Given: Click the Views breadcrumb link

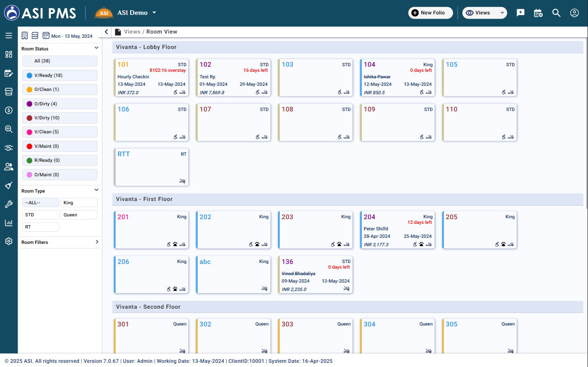Looking at the screenshot, I should pyautogui.click(x=132, y=32).
